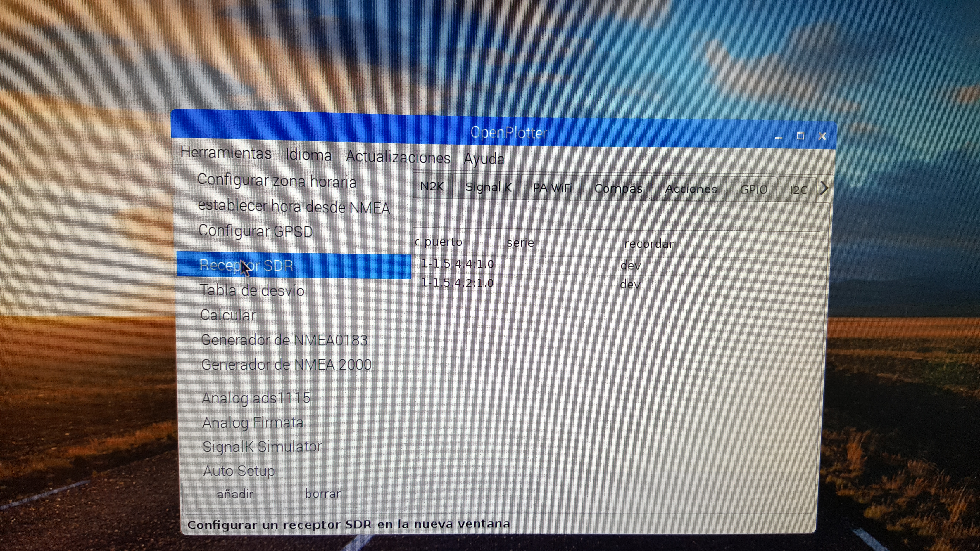
Task: Click dev in the 1-1.5.4.2:1.0 row
Action: pyautogui.click(x=630, y=284)
